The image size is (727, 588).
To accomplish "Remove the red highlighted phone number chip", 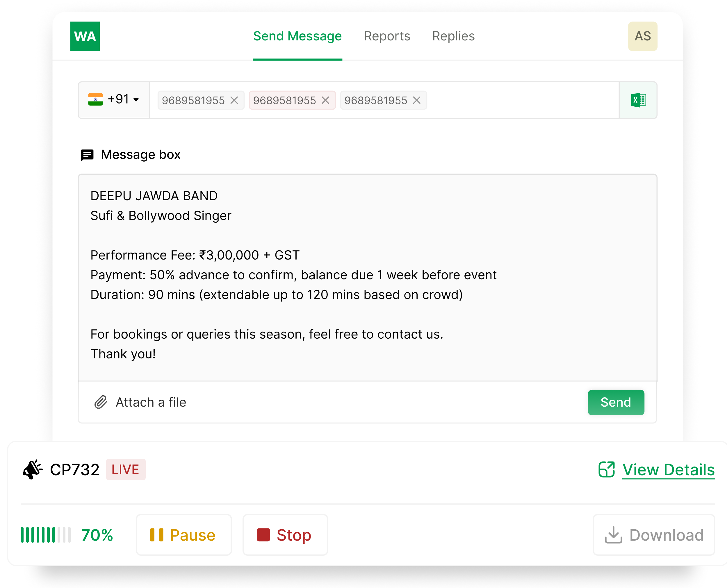I will pos(325,100).
